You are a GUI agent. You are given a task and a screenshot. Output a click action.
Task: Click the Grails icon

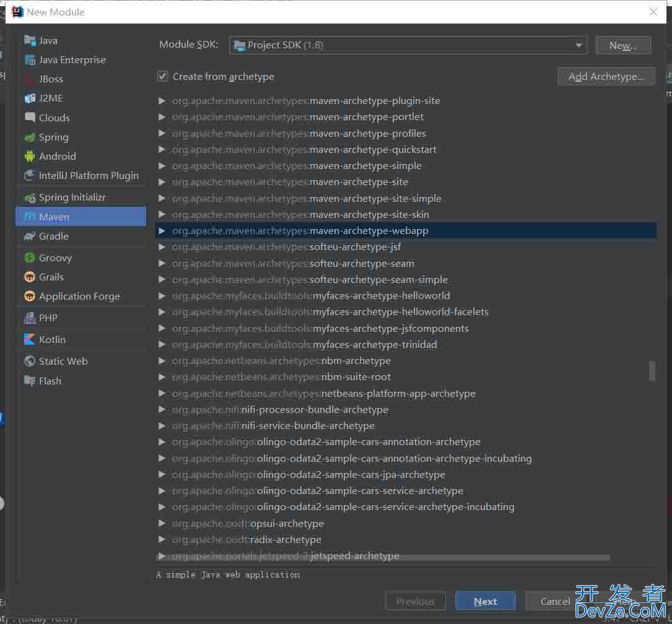pyautogui.click(x=30, y=277)
